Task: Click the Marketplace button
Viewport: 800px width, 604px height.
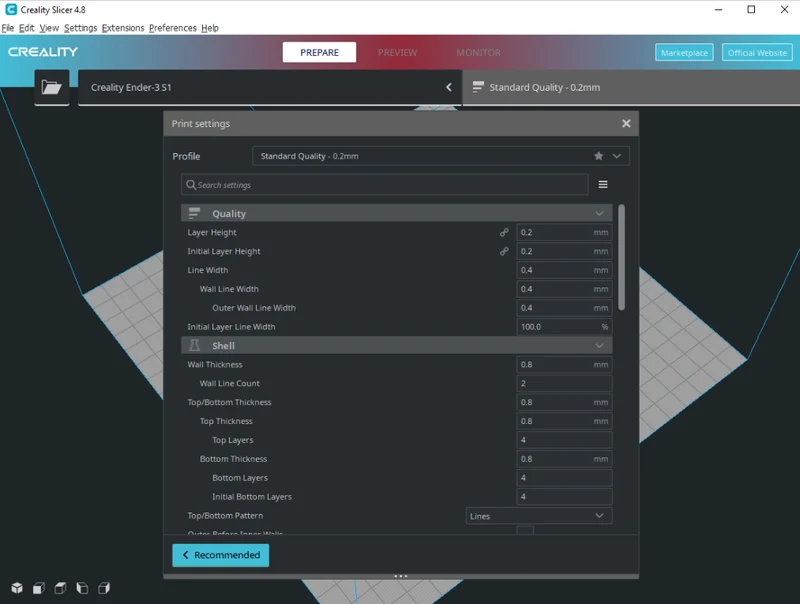Action: click(x=684, y=52)
